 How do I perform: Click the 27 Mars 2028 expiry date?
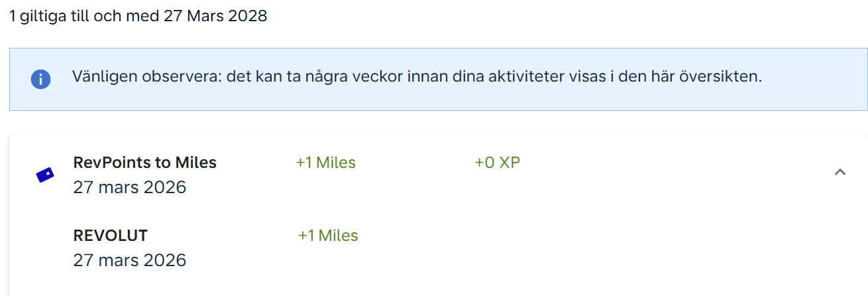pyautogui.click(x=215, y=16)
